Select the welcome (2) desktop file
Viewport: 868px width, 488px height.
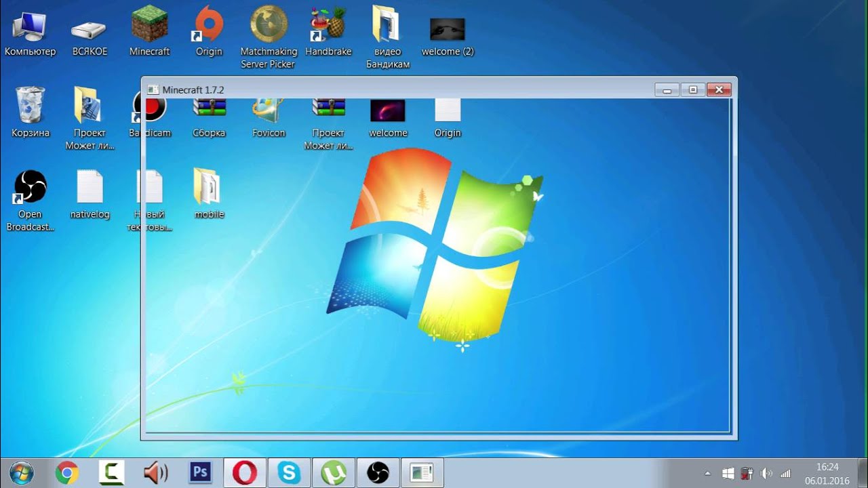(448, 37)
